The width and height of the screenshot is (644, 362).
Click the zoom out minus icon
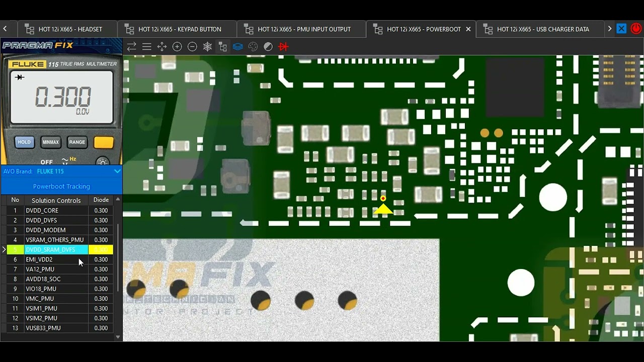(192, 47)
